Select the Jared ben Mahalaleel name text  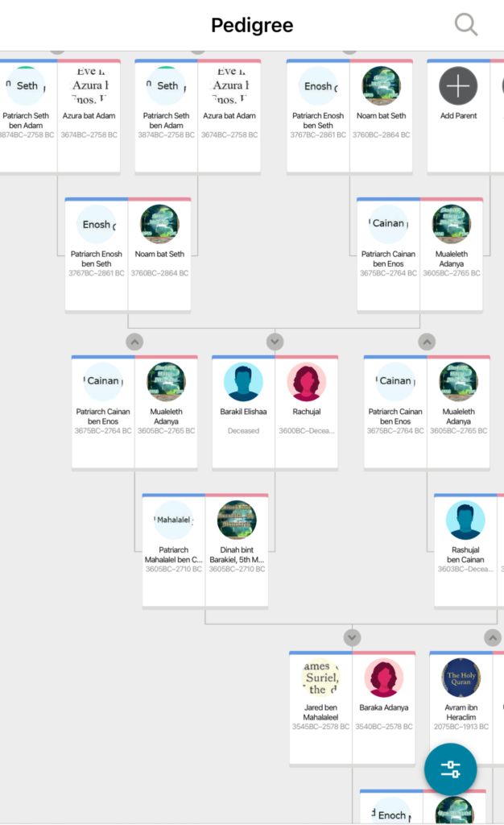point(320,712)
